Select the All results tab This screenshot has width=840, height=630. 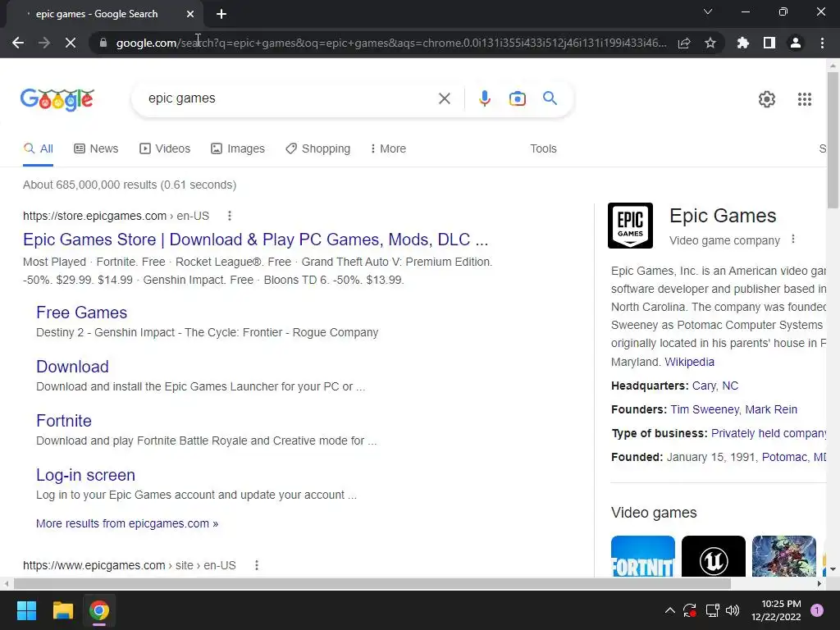click(38, 148)
